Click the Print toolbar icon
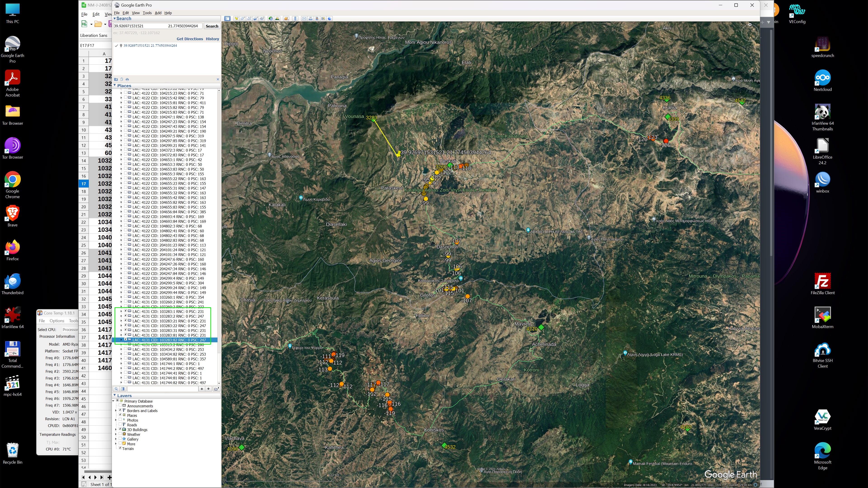This screenshot has height=488, width=868. 311,19
